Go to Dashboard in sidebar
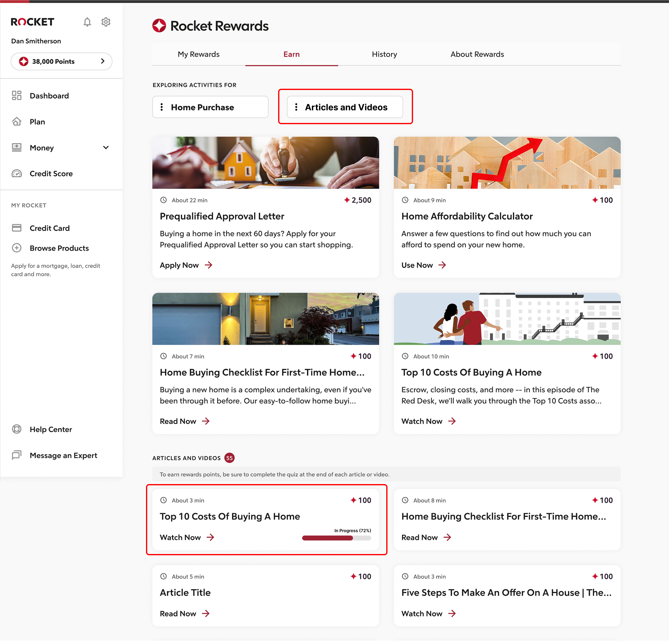This screenshot has width=669, height=644. 49,96
